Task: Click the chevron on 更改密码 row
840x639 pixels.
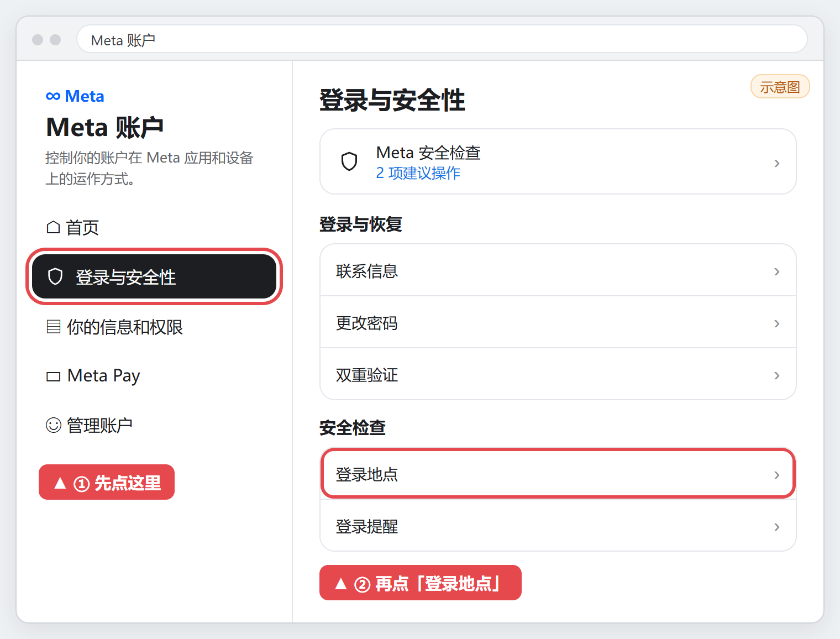Action: point(776,323)
